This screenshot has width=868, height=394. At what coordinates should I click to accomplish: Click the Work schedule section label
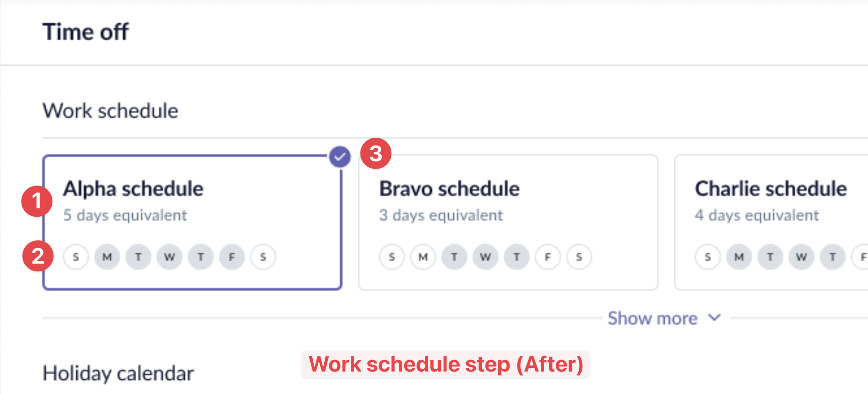pyautogui.click(x=110, y=111)
